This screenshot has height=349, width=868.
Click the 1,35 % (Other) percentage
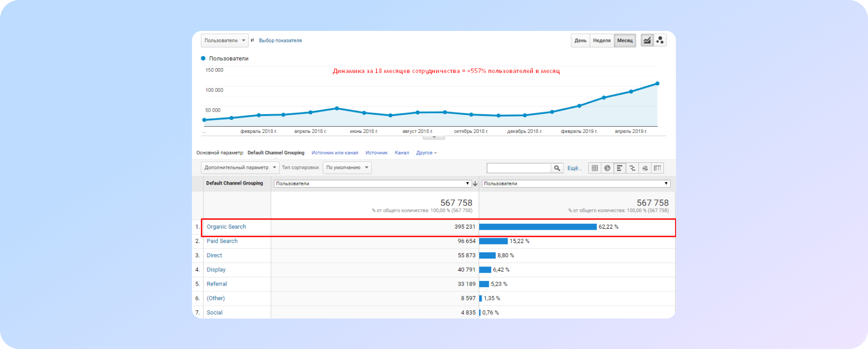(x=492, y=298)
